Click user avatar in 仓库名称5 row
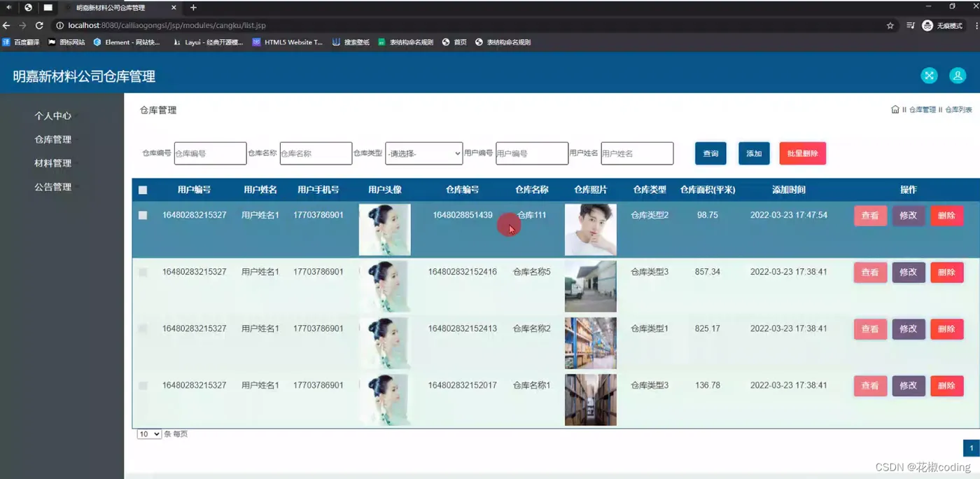The width and height of the screenshot is (980, 479). 385,286
